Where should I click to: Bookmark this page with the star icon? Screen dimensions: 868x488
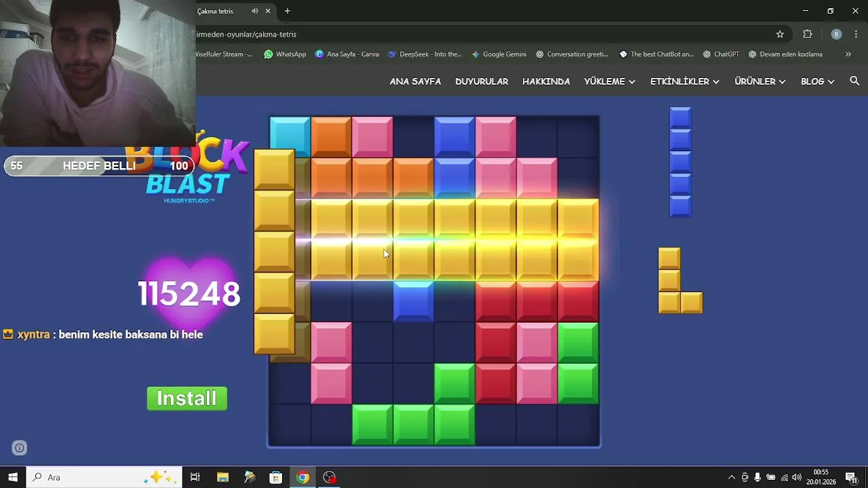pos(780,34)
